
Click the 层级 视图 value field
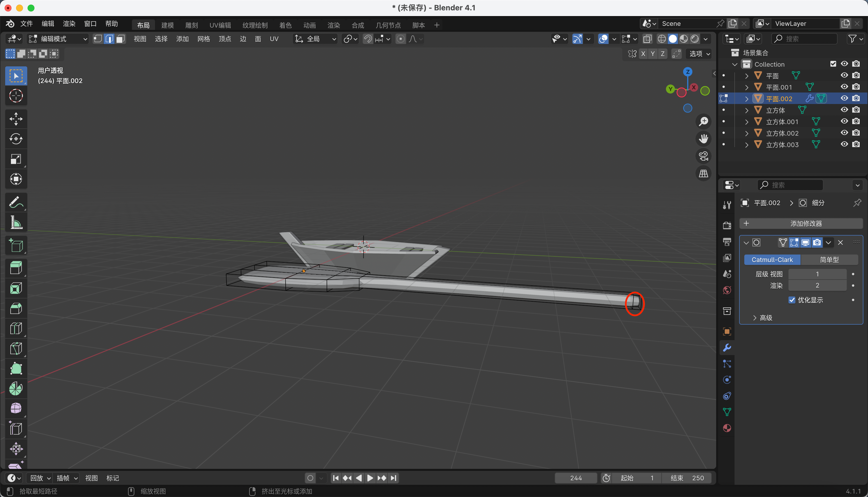(x=817, y=274)
